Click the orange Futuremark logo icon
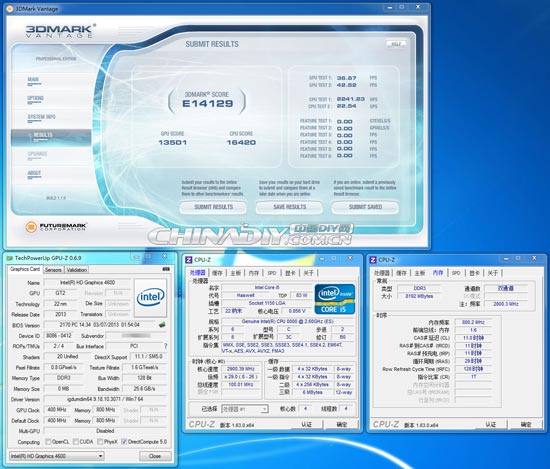This screenshot has width=550, height=469. click(x=31, y=227)
